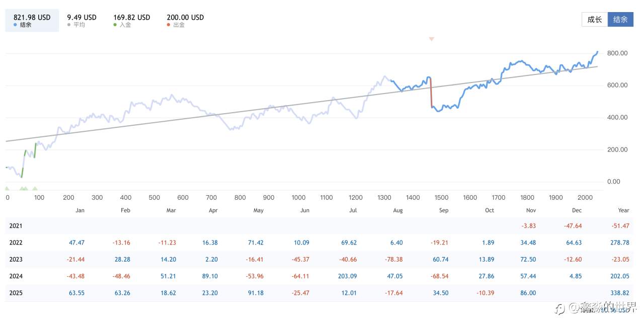Screen dimensions: 644x326
Task: Select the 结余 tab
Action: (x=620, y=20)
